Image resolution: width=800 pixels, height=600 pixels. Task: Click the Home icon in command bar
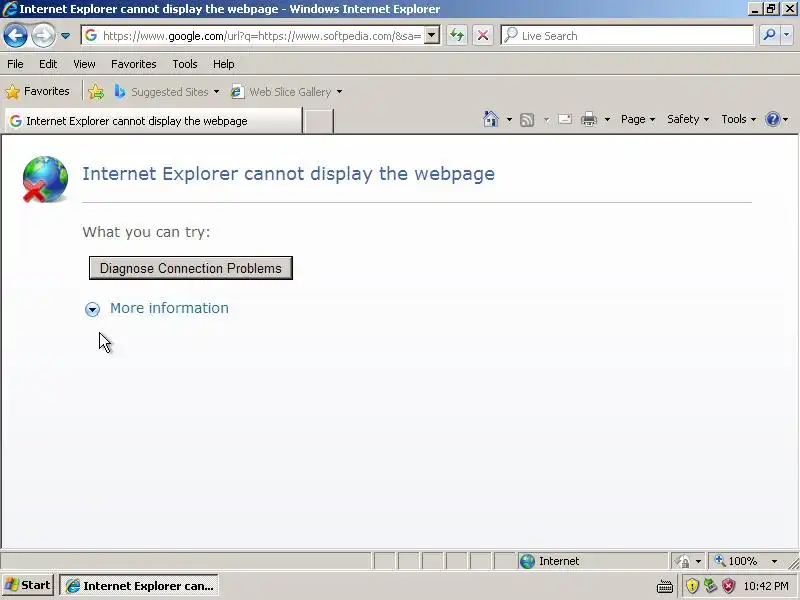(491, 119)
